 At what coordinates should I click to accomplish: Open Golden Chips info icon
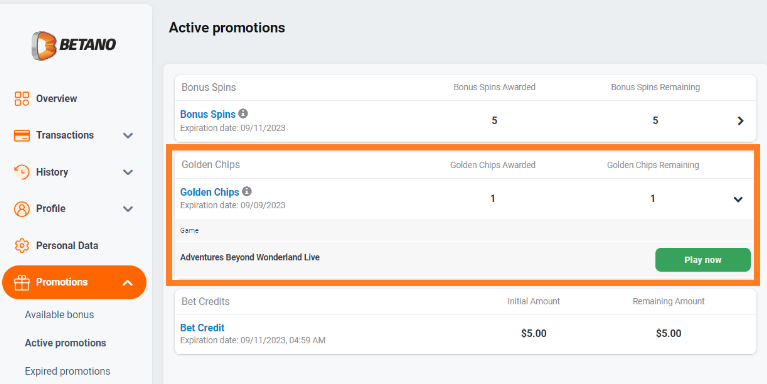click(247, 191)
